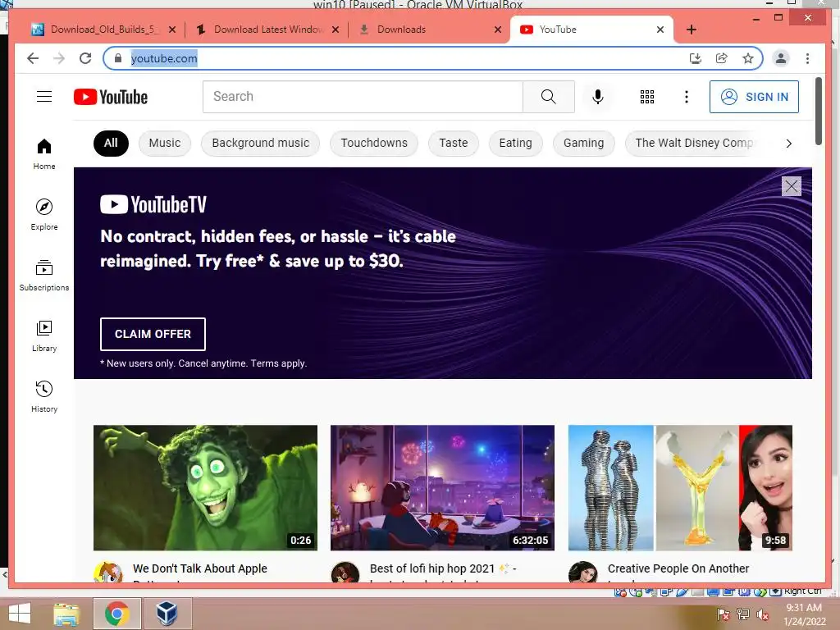
Task: Close the YouTube TV banner ad
Action: pyautogui.click(x=792, y=186)
